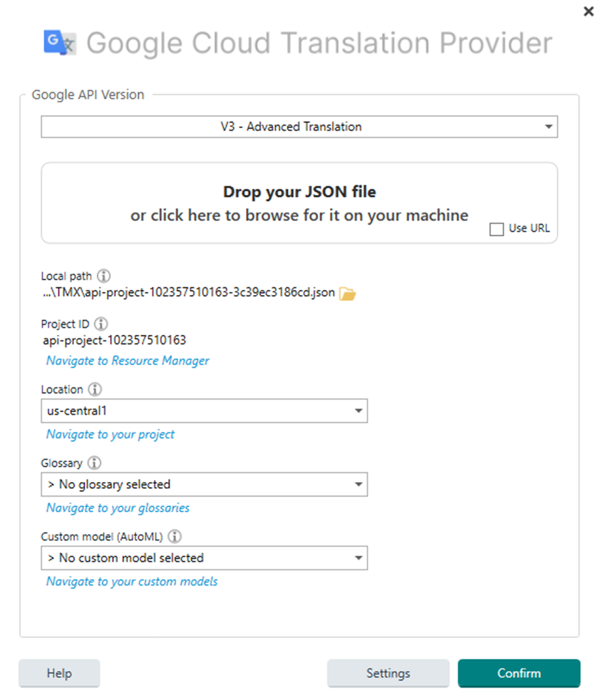Follow the Navigate to Resource Manager link
This screenshot has width=600, height=700.
[127, 360]
